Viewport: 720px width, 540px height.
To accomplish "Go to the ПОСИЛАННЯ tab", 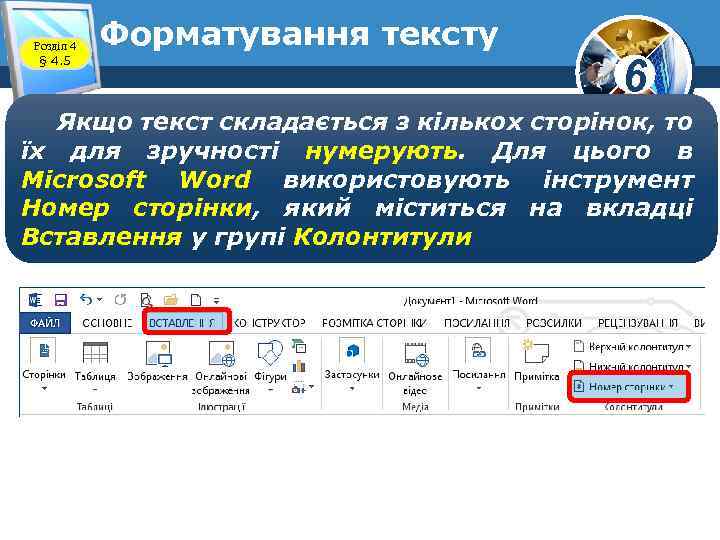I will click(x=477, y=323).
